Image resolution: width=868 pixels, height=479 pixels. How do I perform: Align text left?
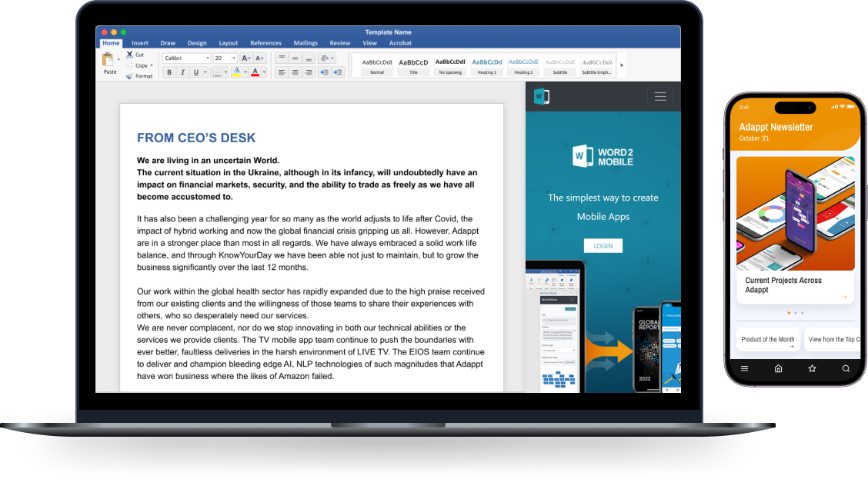pos(282,72)
